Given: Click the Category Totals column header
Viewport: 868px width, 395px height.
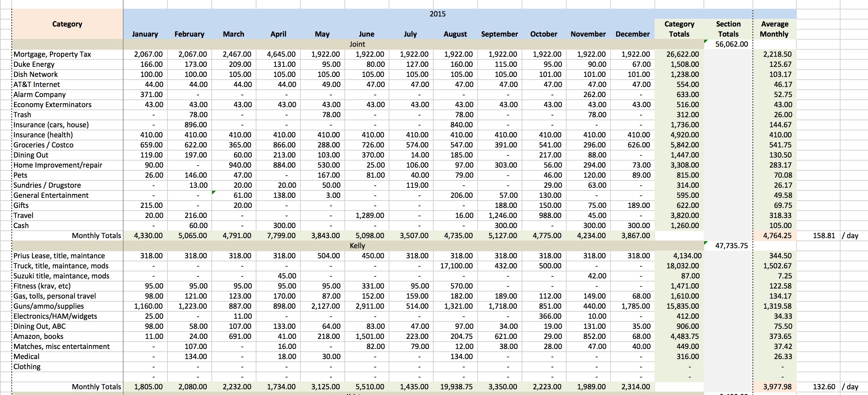Looking at the screenshot, I should pyautogui.click(x=679, y=29).
